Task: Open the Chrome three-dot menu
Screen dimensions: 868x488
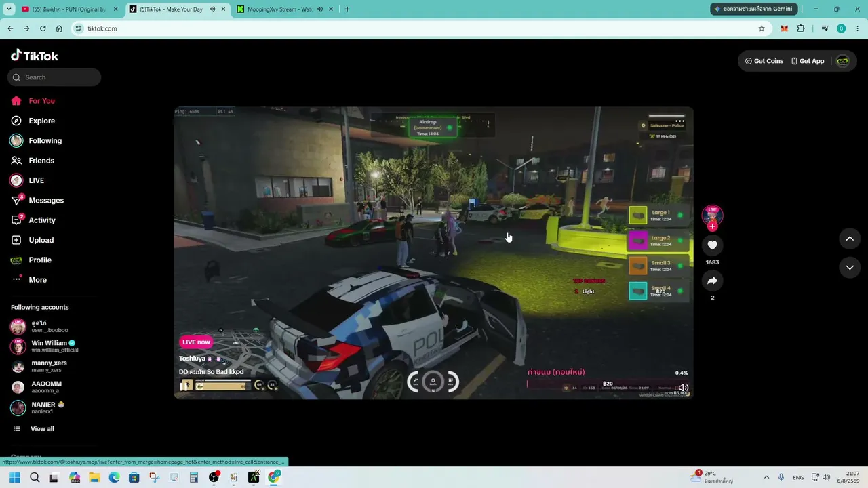Action: (x=857, y=28)
